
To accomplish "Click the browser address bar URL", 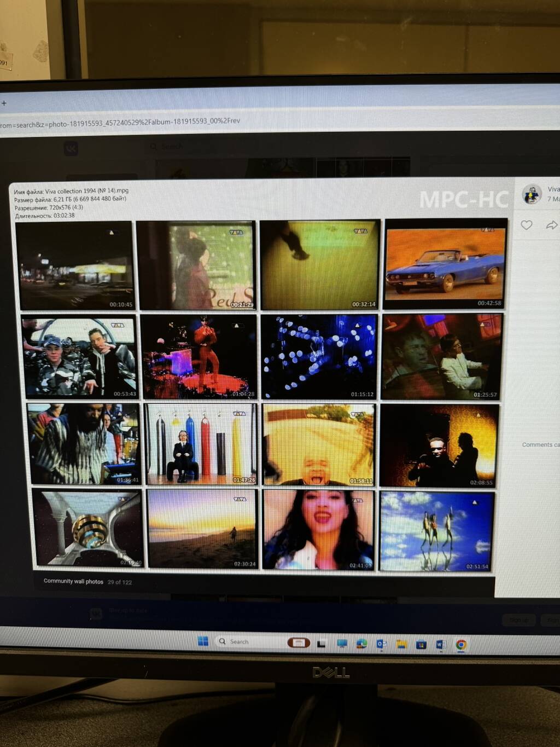I will coord(120,123).
